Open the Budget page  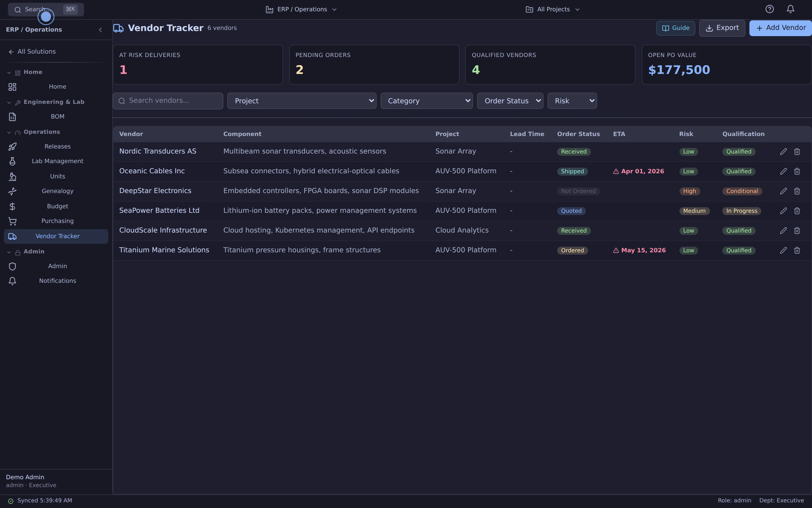point(56,206)
